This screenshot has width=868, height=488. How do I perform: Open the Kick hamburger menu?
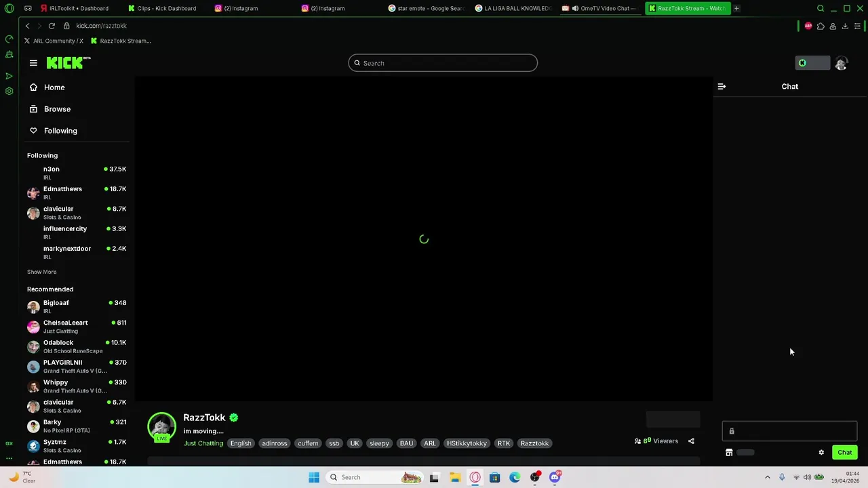pos(33,63)
